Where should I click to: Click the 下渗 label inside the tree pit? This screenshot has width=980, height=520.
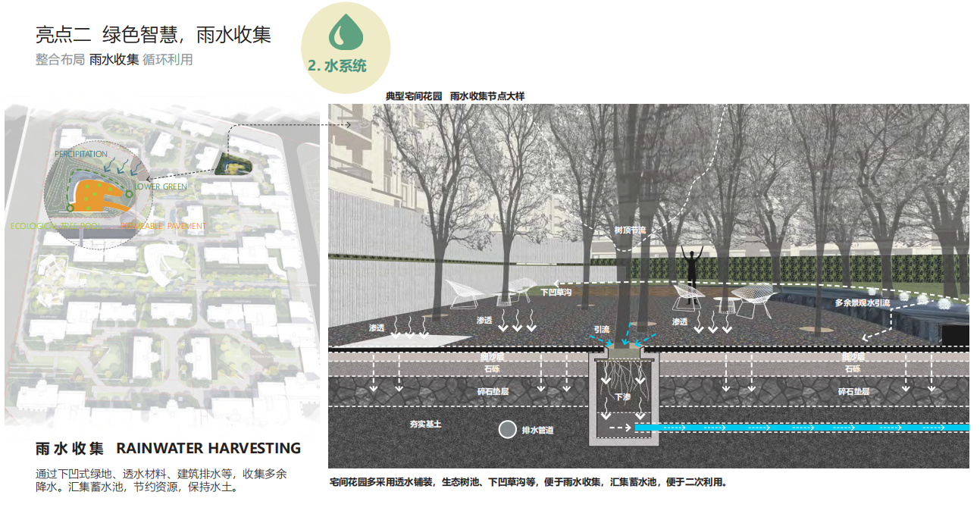pos(622,397)
